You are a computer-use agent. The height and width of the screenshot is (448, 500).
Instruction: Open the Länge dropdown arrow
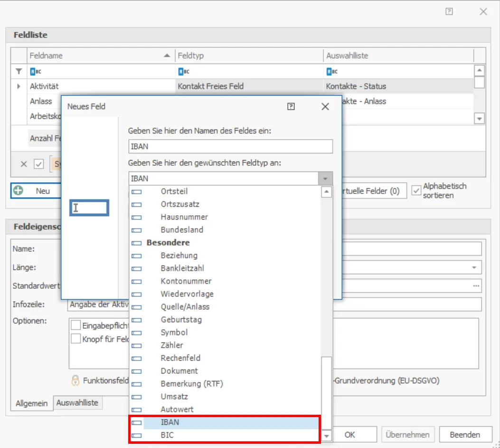click(474, 267)
